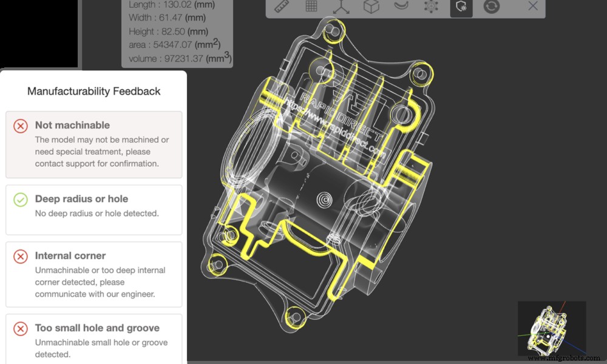Click the Manufacturability Feedback panel header
This screenshot has height=364, width=607.
point(93,91)
